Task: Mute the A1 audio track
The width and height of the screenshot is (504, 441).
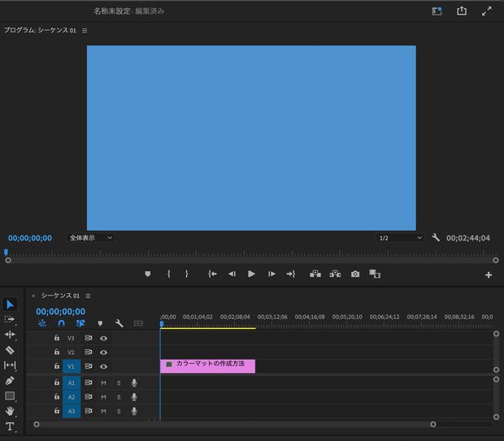Action: pos(103,383)
